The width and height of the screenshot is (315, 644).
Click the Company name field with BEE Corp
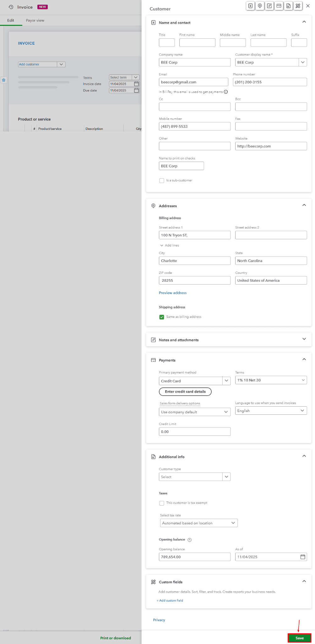tap(195, 62)
